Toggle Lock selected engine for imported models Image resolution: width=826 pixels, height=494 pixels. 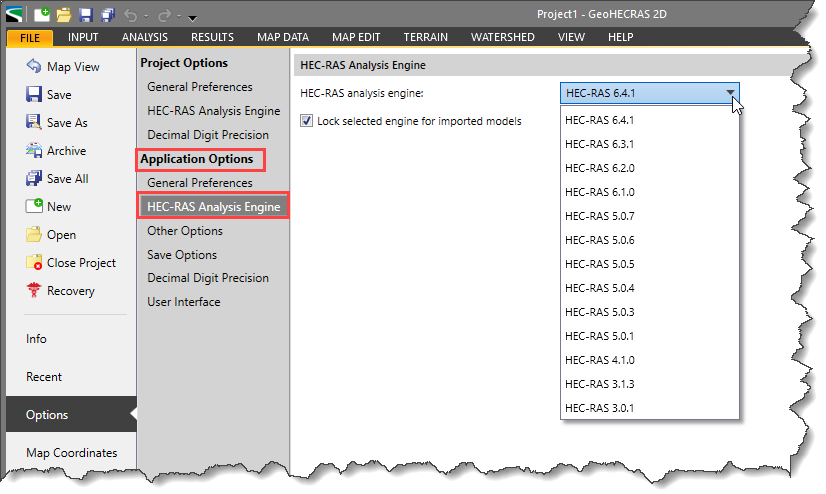(x=306, y=121)
